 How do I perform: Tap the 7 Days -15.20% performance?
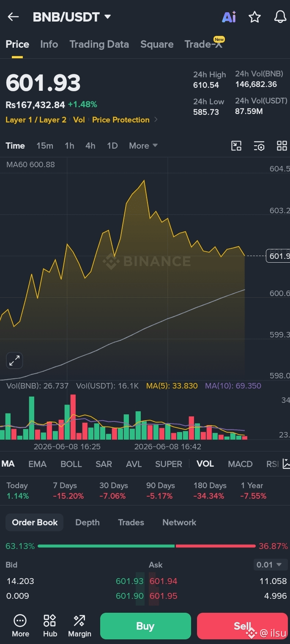[x=68, y=491]
